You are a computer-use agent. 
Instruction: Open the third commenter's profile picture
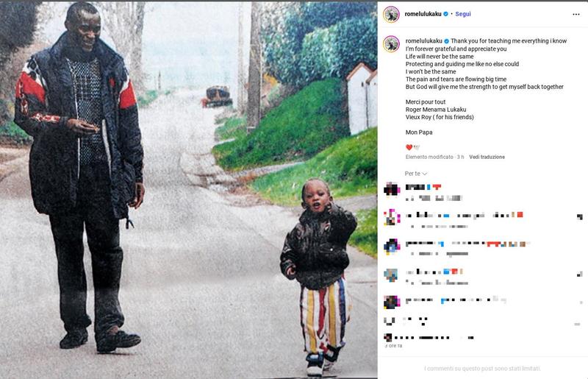pyautogui.click(x=392, y=246)
